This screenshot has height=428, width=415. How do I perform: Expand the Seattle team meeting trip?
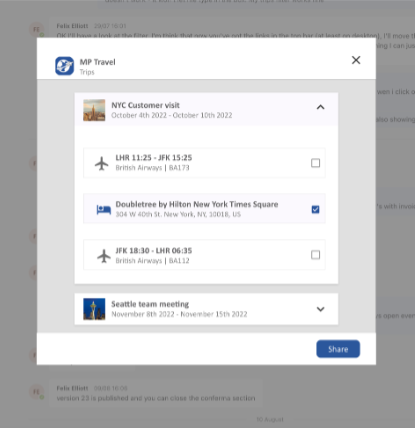(320, 309)
